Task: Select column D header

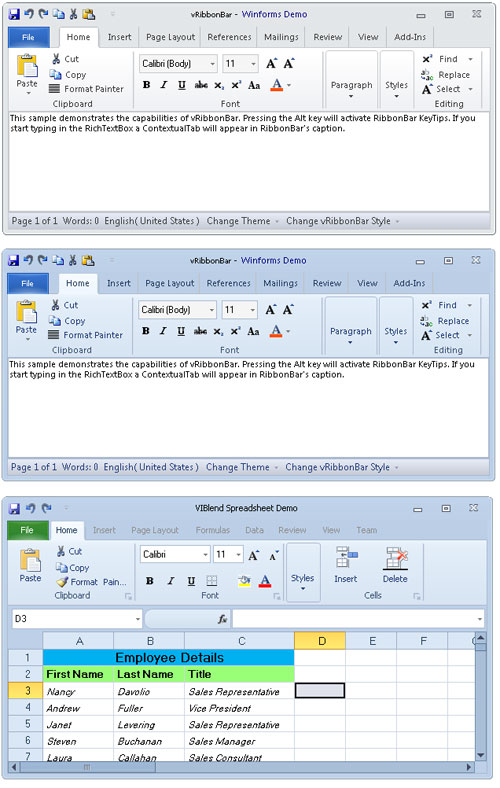Action: (x=320, y=641)
